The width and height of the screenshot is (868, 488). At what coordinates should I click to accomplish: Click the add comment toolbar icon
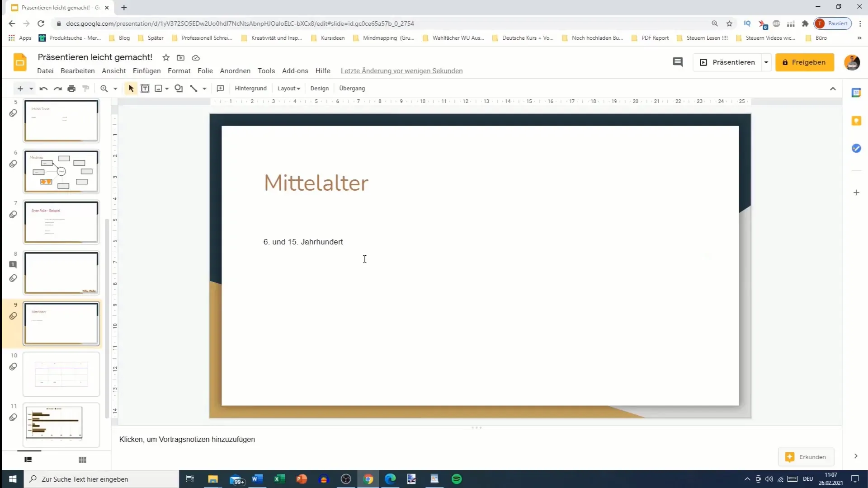[x=220, y=89]
